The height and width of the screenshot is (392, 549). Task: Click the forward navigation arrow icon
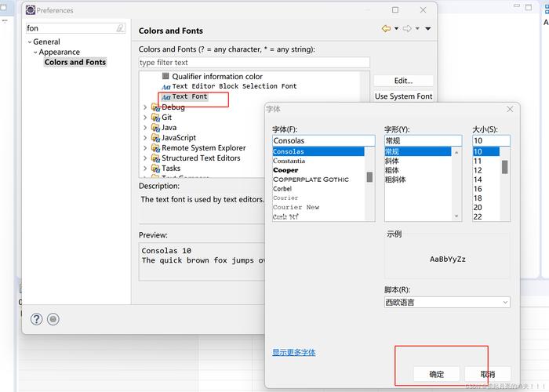point(407,28)
